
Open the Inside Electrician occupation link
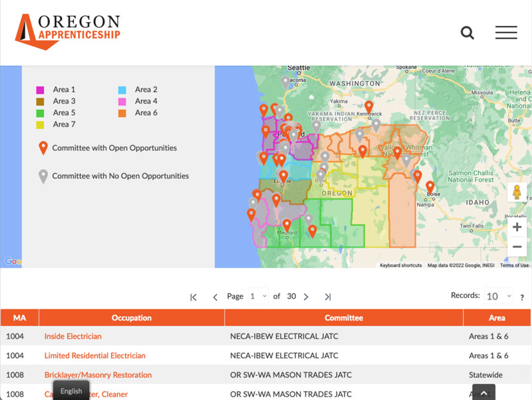tap(73, 336)
